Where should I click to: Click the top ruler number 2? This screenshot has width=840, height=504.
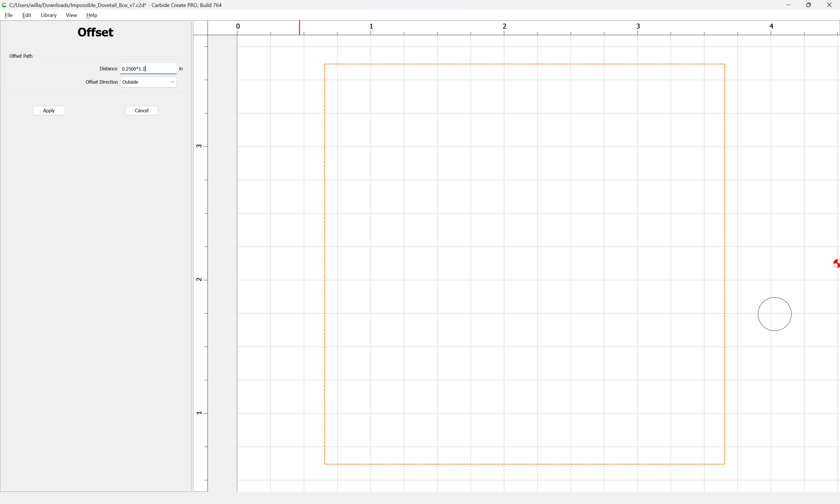505,26
